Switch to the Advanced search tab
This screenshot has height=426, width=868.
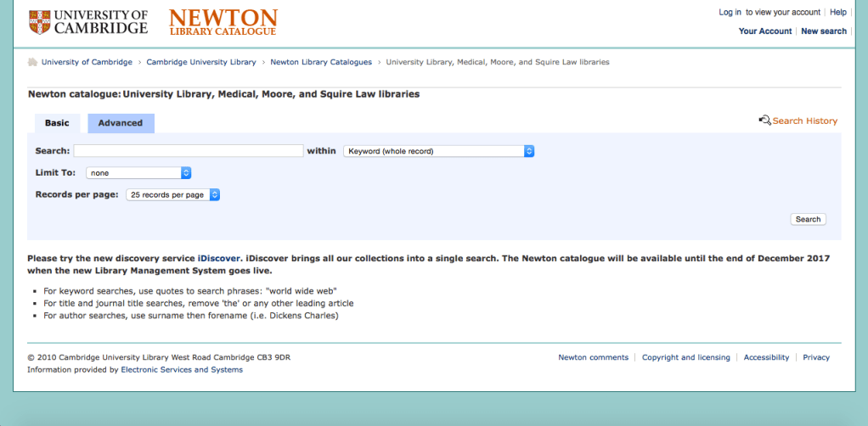click(121, 123)
